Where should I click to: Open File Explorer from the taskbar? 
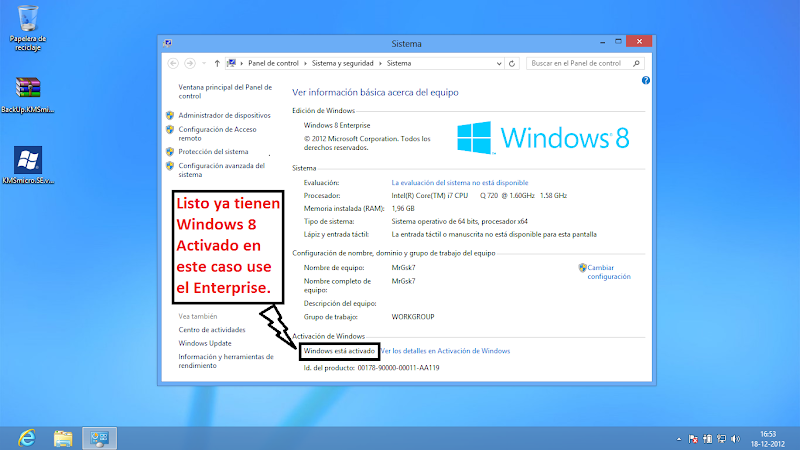[x=63, y=438]
